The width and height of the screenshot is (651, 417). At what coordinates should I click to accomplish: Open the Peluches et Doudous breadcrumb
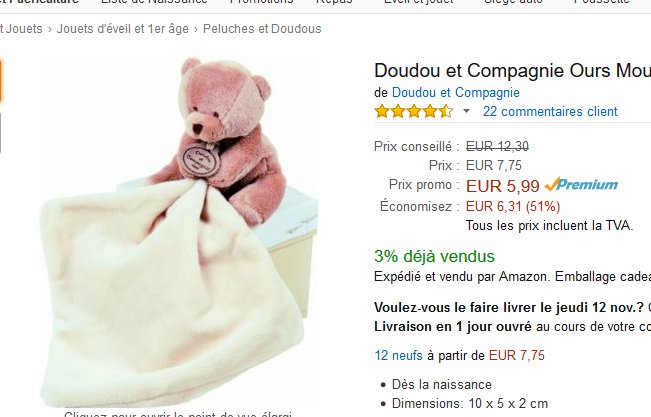click(x=262, y=29)
